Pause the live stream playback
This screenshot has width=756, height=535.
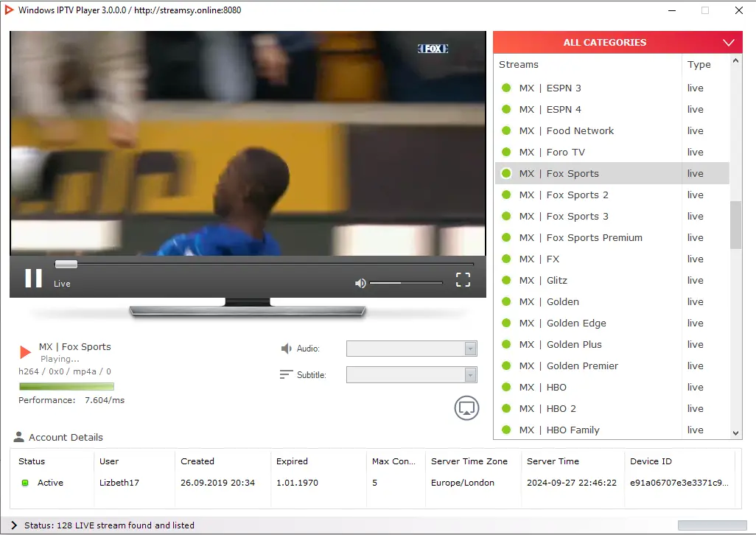pyautogui.click(x=33, y=278)
